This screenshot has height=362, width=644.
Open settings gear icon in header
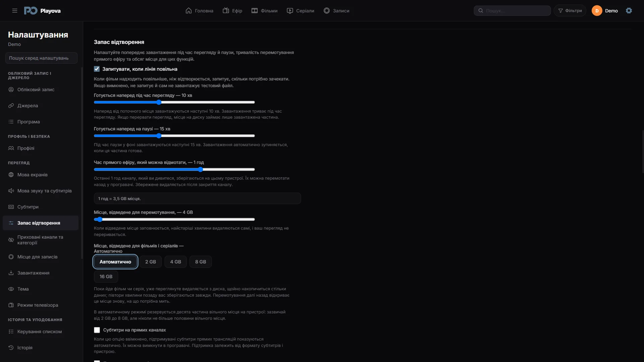629,11
